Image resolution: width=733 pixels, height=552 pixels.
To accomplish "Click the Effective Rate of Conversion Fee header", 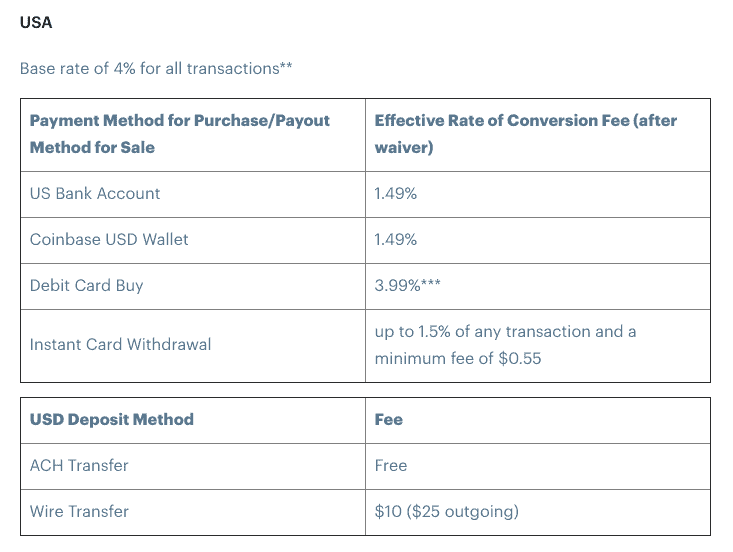I will [x=525, y=121].
